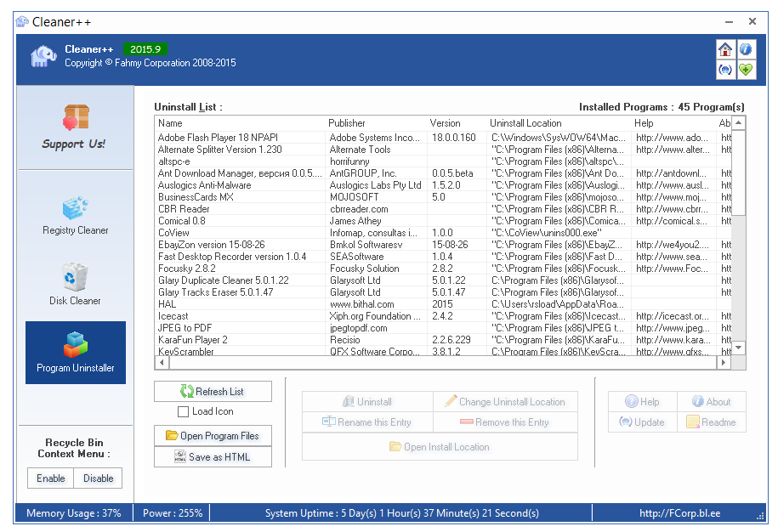Click the 2015.9 version badge
Image resolution: width=778 pixels, height=532 pixels.
(x=145, y=49)
